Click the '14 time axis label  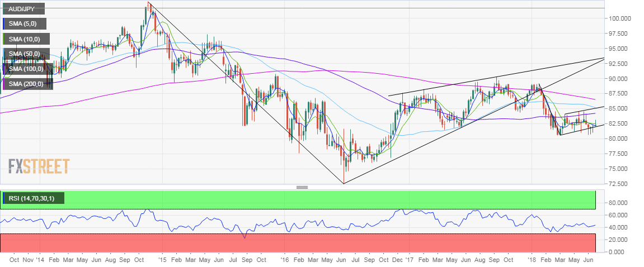tap(40, 260)
